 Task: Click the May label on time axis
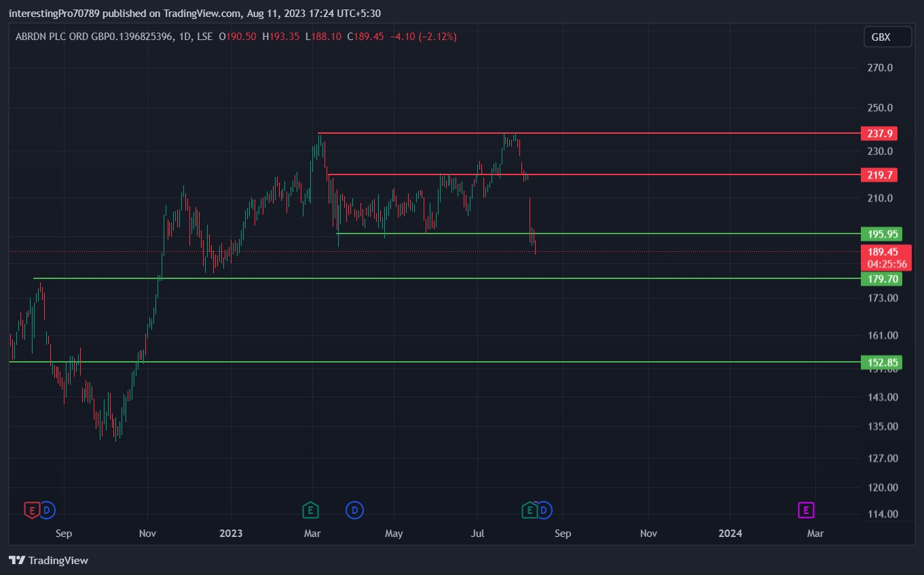[394, 534]
